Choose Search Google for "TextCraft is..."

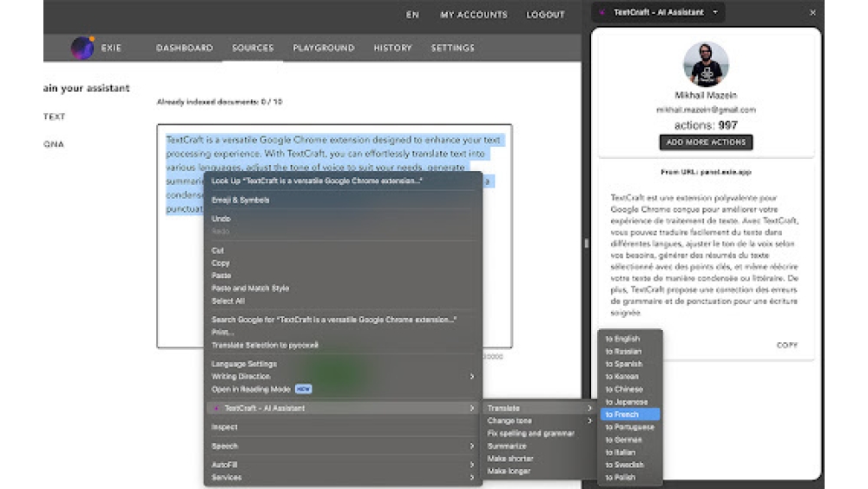(x=343, y=320)
